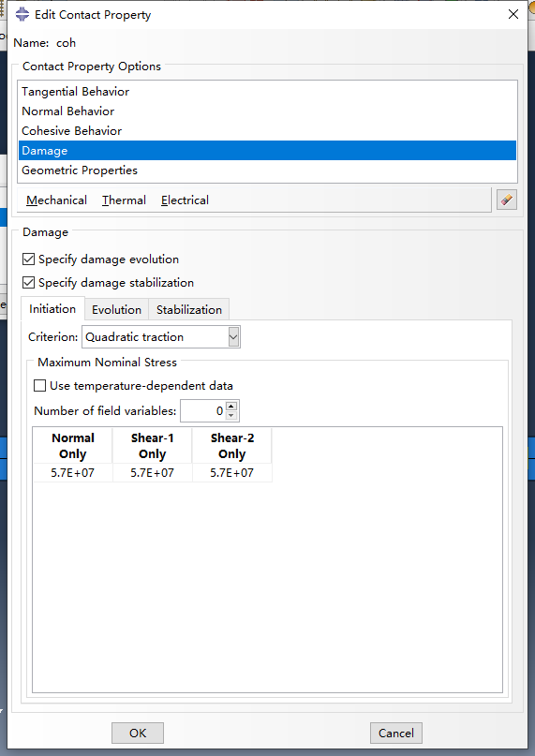Click the Abaqus dialog title icon

(22, 14)
